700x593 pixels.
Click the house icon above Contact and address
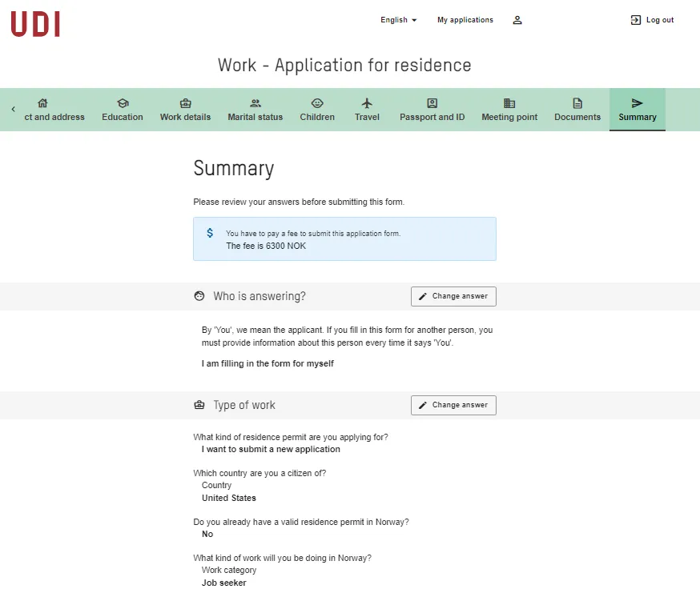pyautogui.click(x=42, y=103)
